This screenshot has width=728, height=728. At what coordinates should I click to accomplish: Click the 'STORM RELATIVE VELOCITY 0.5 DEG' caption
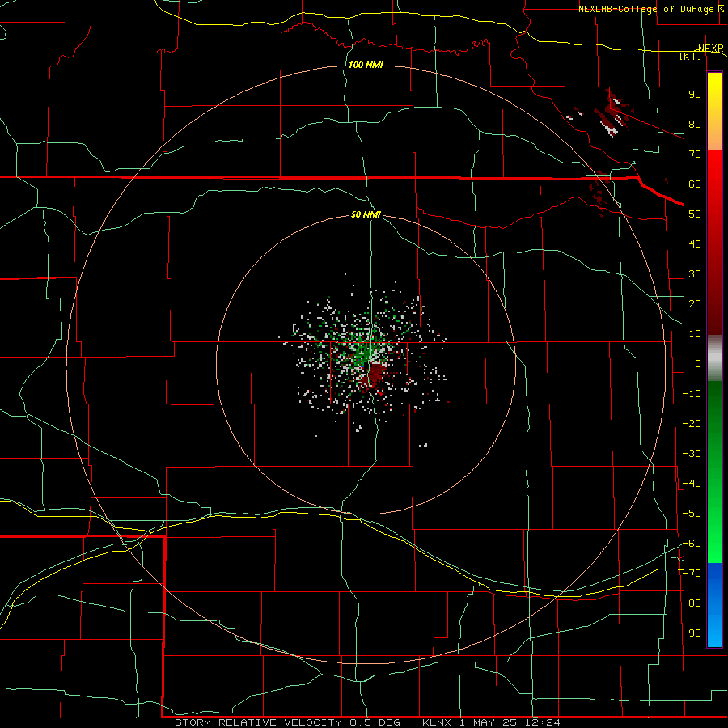click(289, 722)
